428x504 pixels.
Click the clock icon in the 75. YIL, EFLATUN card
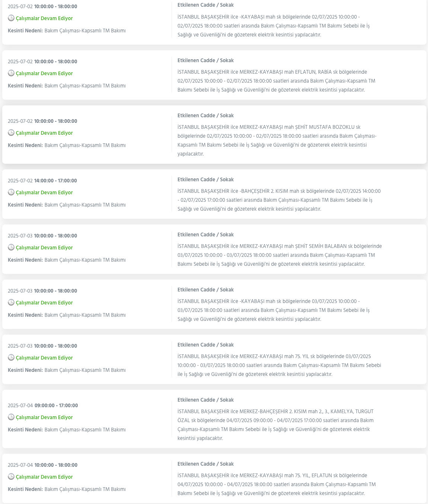pyautogui.click(x=11, y=477)
